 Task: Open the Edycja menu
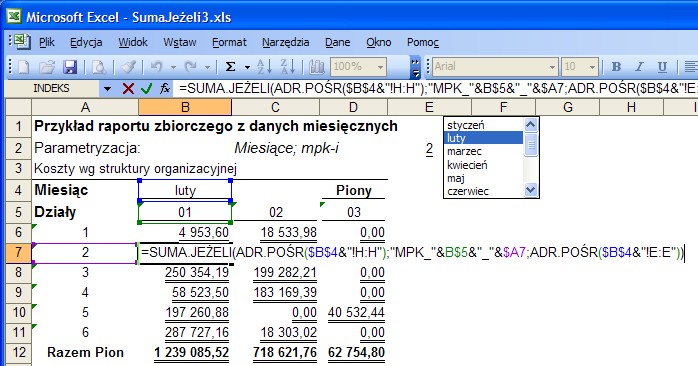[86, 42]
